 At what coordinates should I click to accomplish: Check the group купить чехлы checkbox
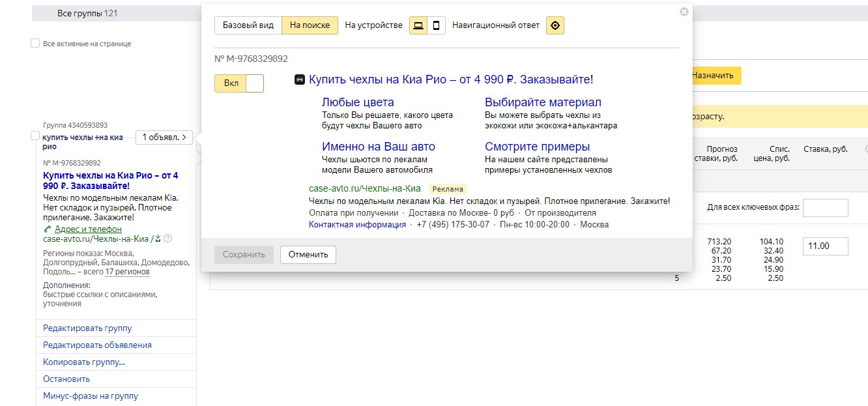point(35,136)
